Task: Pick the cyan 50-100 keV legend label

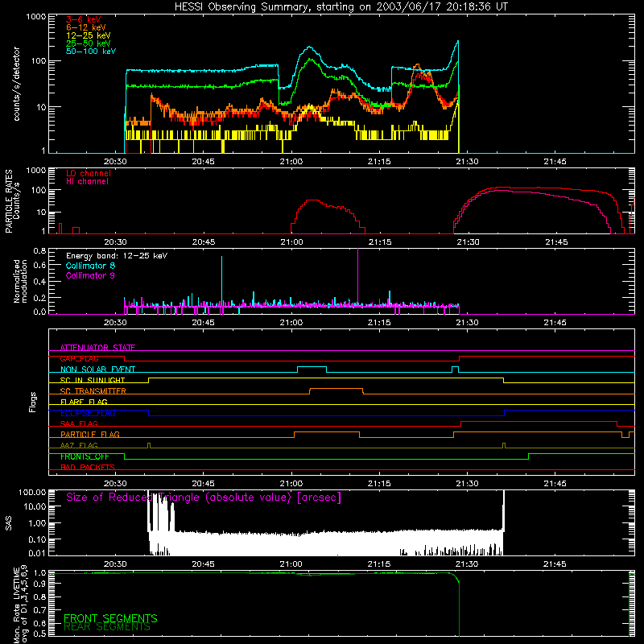Action: click(x=91, y=52)
